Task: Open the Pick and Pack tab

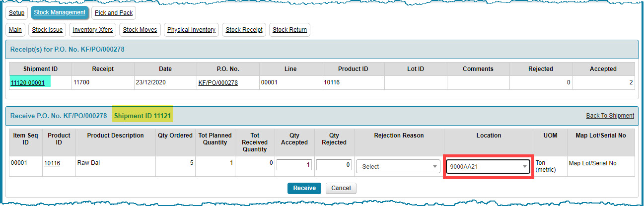Action: [x=114, y=12]
